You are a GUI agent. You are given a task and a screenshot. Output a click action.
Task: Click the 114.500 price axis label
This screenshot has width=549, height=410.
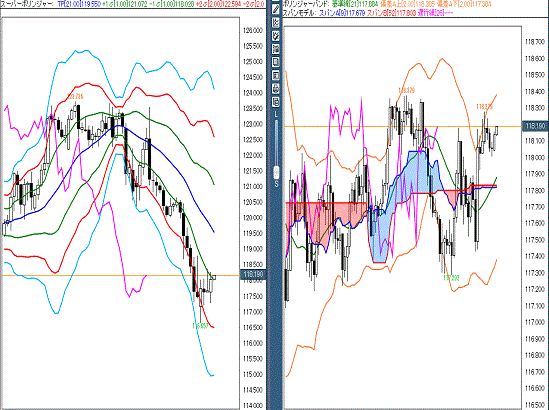point(252,390)
